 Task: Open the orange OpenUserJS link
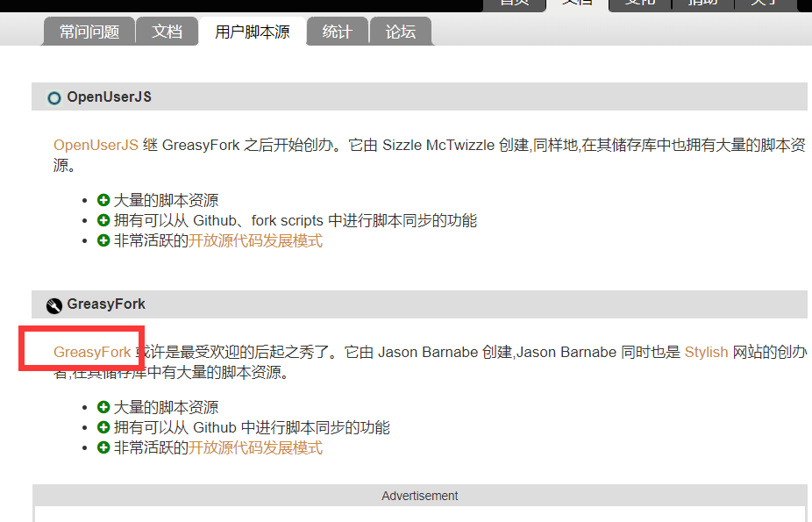coord(96,145)
